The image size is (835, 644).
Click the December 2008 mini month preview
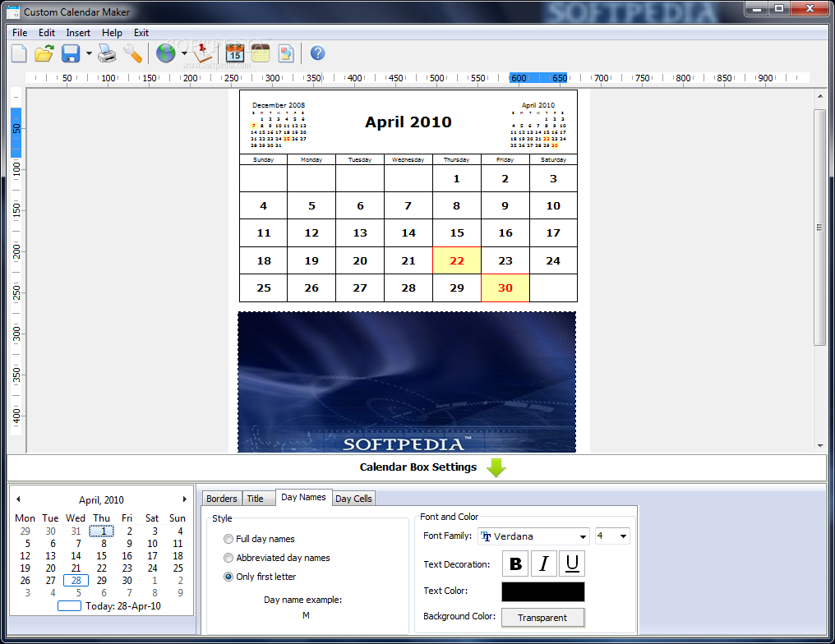278,125
